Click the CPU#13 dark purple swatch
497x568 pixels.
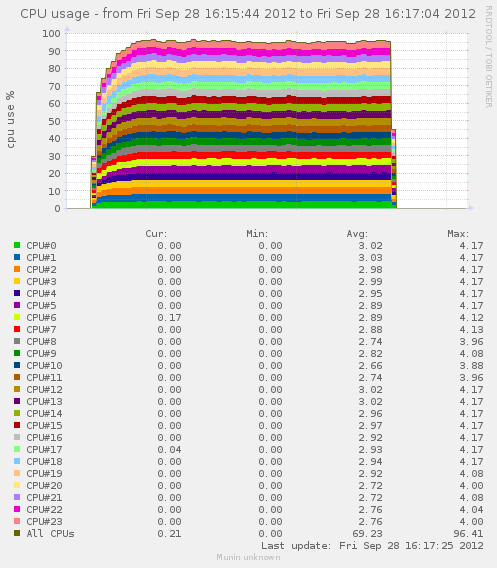pyautogui.click(x=17, y=401)
